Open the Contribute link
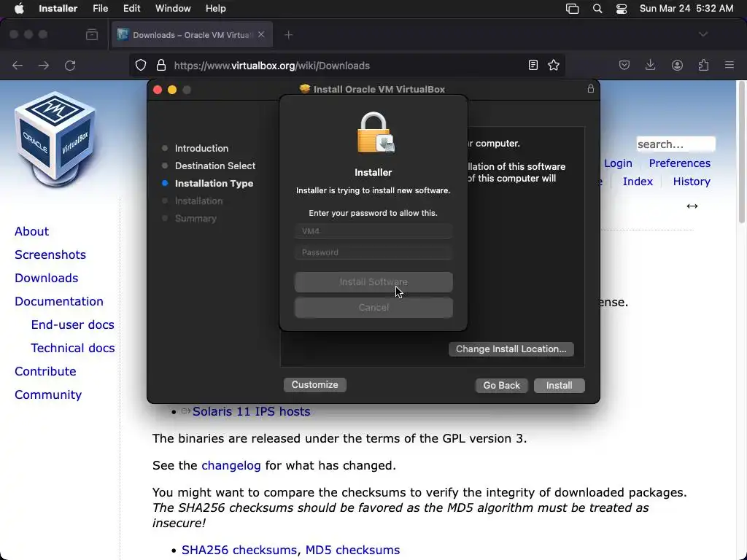The width and height of the screenshot is (747, 560). click(45, 371)
